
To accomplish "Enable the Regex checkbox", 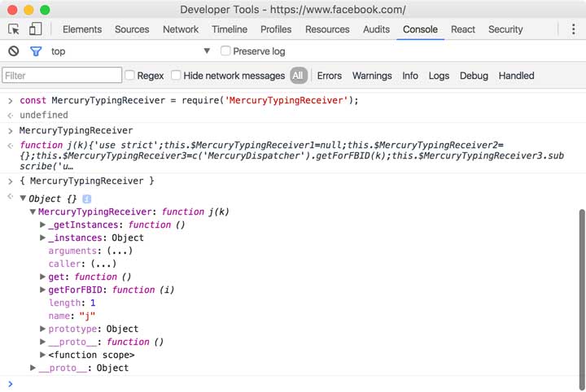I will 129,76.
